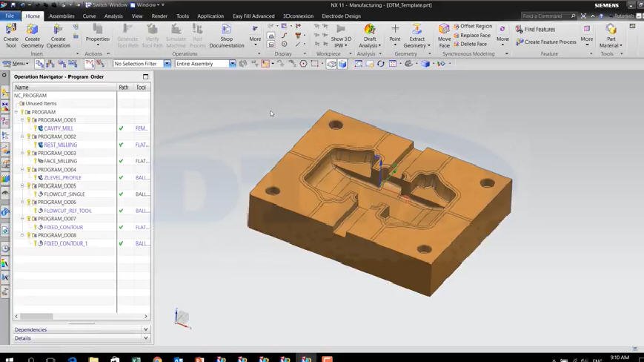Click the taskbar clock showing 9:10 AM
Viewport: 644px width, 362px height.
click(x=620, y=358)
